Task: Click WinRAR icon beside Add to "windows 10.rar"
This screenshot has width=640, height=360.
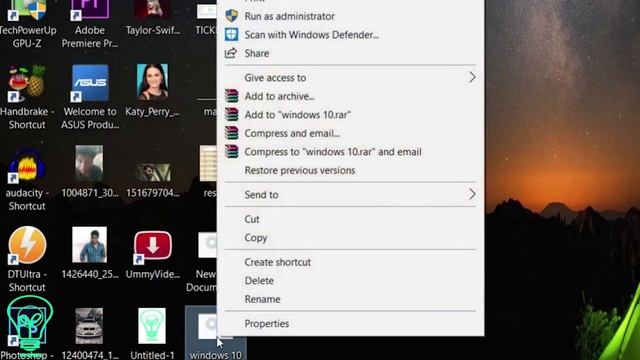Action: pyautogui.click(x=231, y=114)
